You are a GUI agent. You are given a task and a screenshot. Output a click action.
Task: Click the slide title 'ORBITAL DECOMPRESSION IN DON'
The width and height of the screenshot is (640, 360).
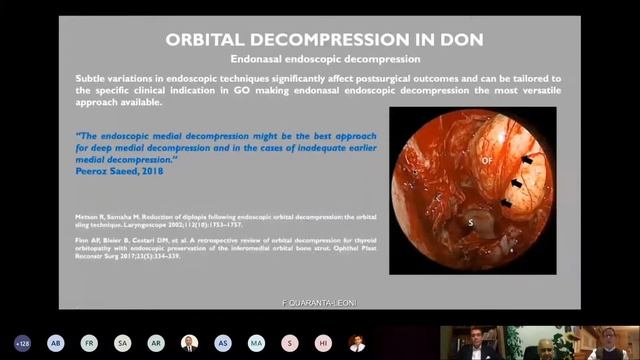(x=324, y=40)
